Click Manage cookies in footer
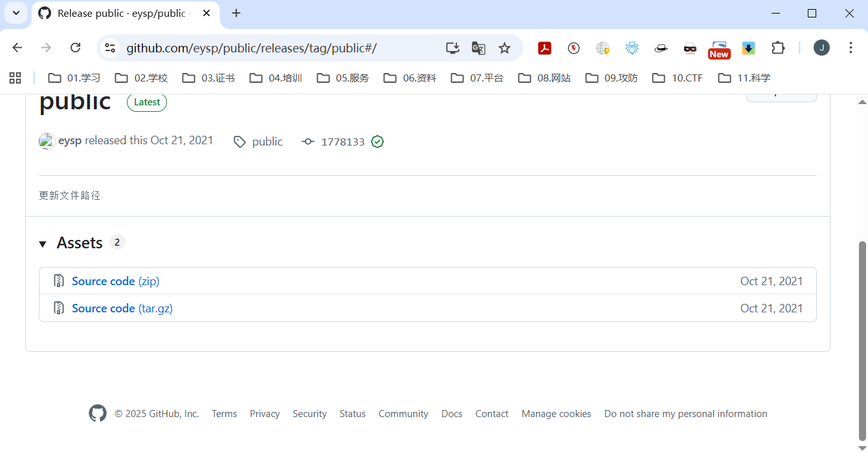 (557, 414)
